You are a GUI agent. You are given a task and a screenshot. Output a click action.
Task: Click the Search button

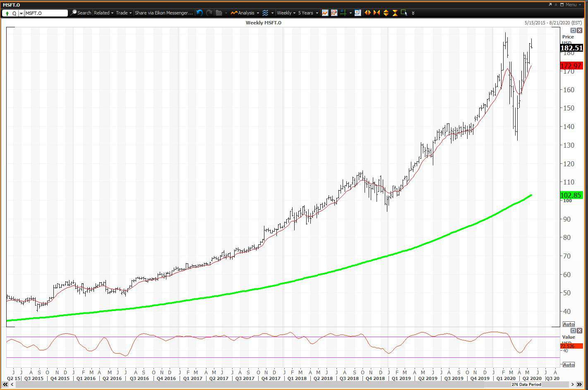[x=81, y=13]
